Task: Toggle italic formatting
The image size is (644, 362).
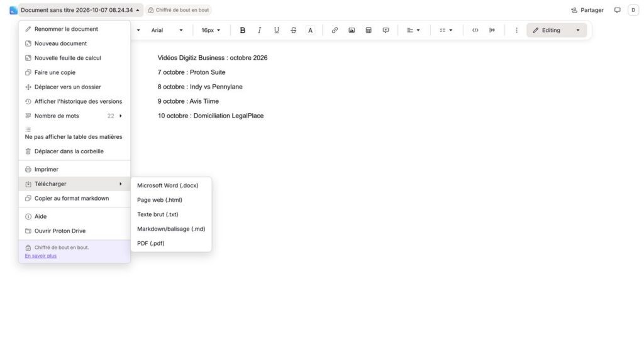Action: click(259, 30)
